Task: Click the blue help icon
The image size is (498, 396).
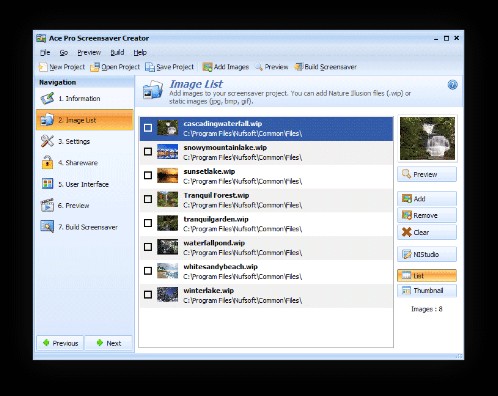Action: coord(452,85)
